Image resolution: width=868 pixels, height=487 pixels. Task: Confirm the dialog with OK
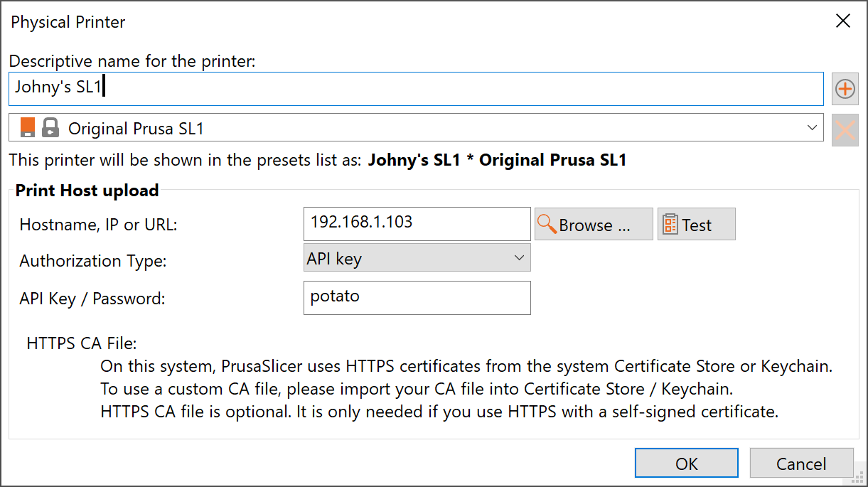coord(687,464)
